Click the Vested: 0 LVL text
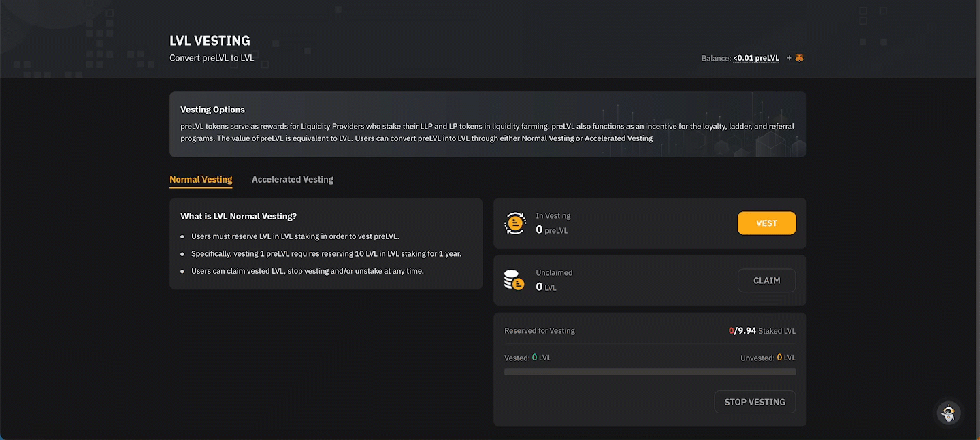 coord(527,358)
